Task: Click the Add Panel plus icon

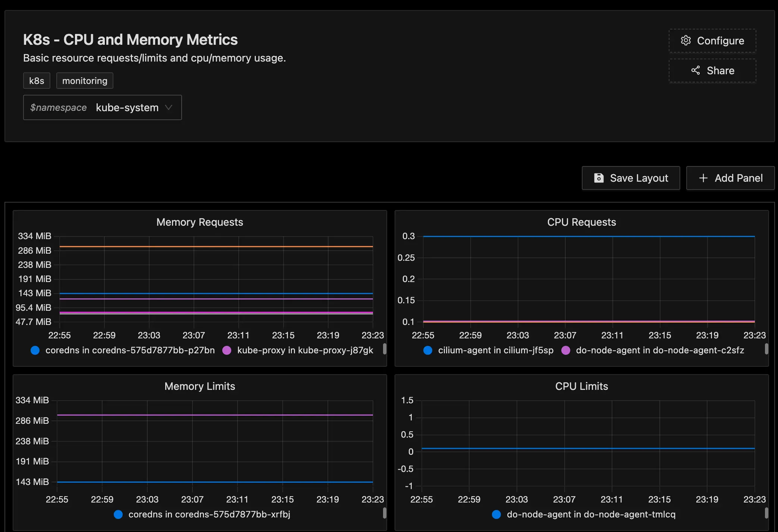Action: 703,178
